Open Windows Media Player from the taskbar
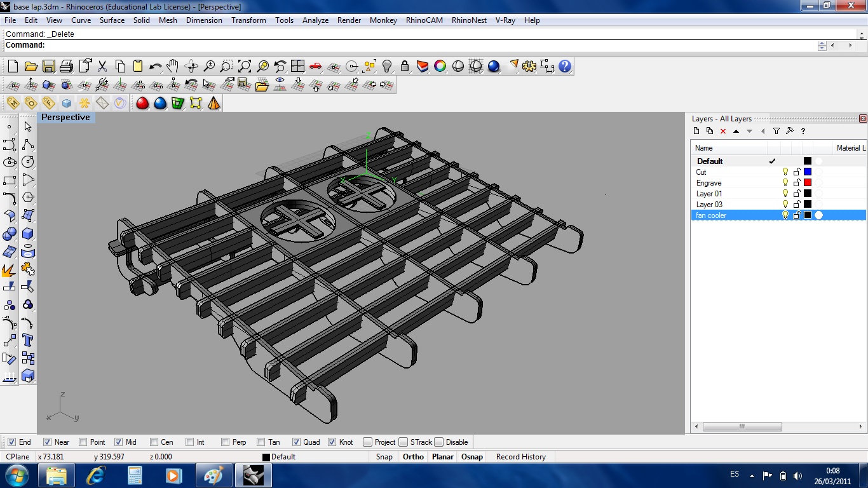Viewport: 868px width, 488px height. click(173, 475)
